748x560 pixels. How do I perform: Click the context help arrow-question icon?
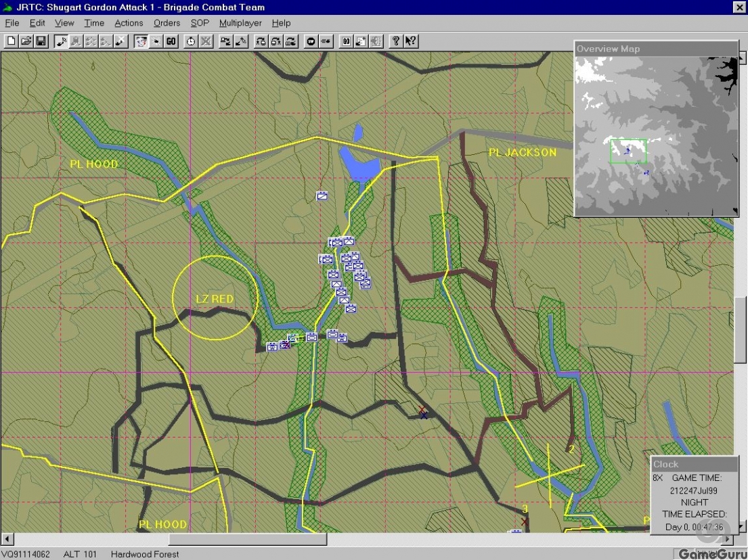pyautogui.click(x=411, y=41)
